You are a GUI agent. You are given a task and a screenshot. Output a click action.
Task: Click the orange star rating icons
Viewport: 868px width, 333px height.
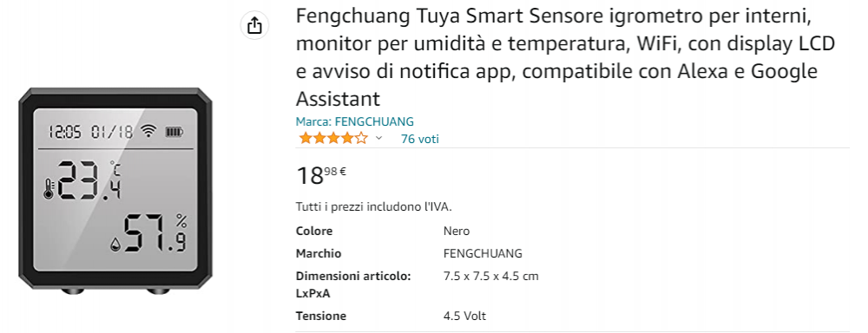pyautogui.click(x=332, y=138)
